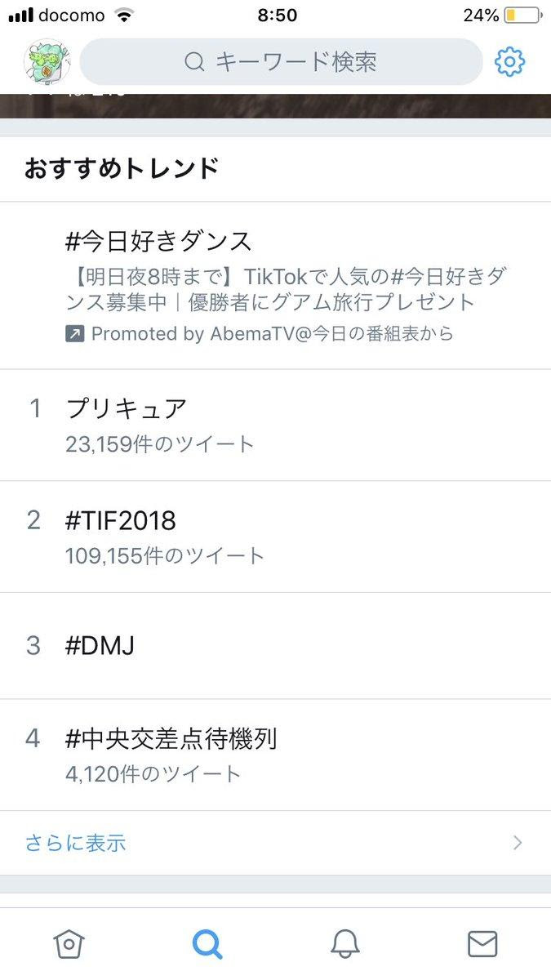Tap the profile avatar picture
Viewport: 551px width, 980px height.
(x=47, y=62)
